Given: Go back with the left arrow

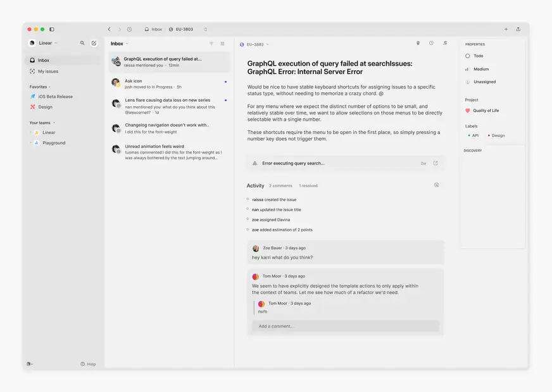Looking at the screenshot, I should (x=110, y=29).
